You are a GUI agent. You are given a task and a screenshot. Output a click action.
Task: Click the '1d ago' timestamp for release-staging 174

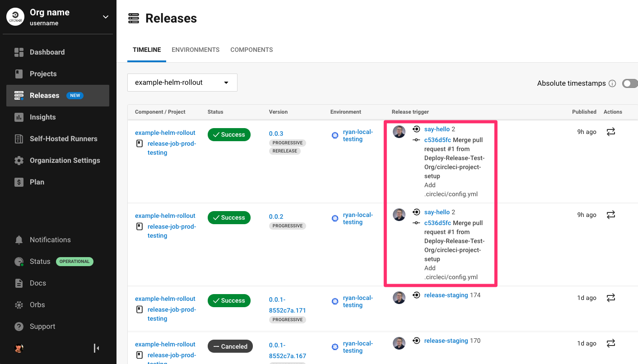coord(587,298)
